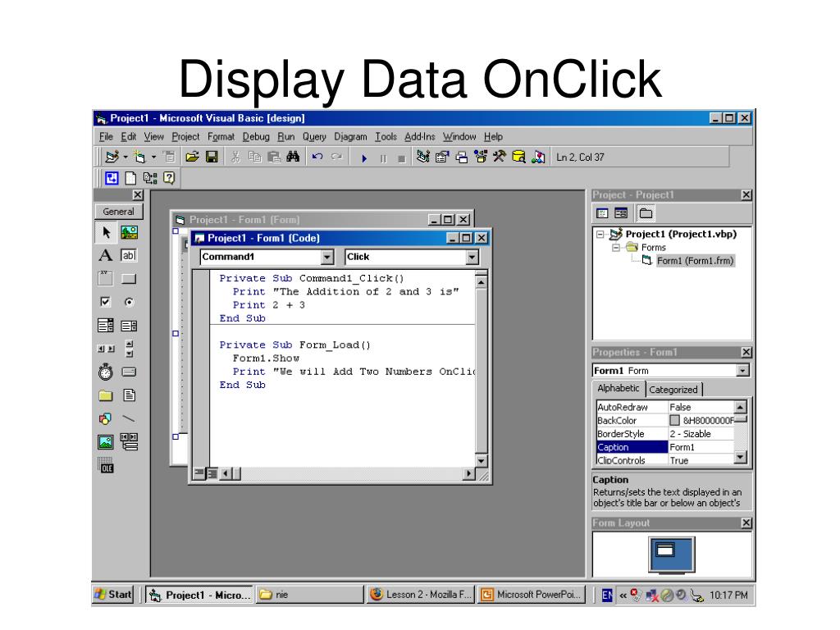The width and height of the screenshot is (840, 630).
Task: Select the TextBox control tool
Action: pyautogui.click(x=129, y=255)
